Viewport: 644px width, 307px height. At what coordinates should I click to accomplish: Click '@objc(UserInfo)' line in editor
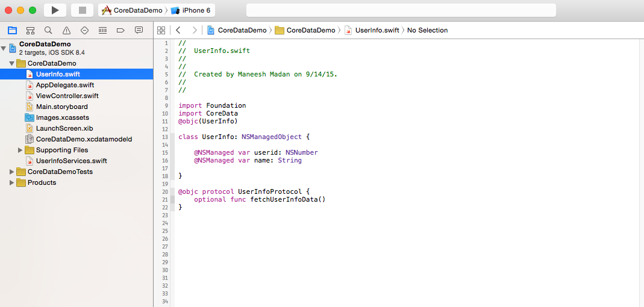pyautogui.click(x=208, y=121)
